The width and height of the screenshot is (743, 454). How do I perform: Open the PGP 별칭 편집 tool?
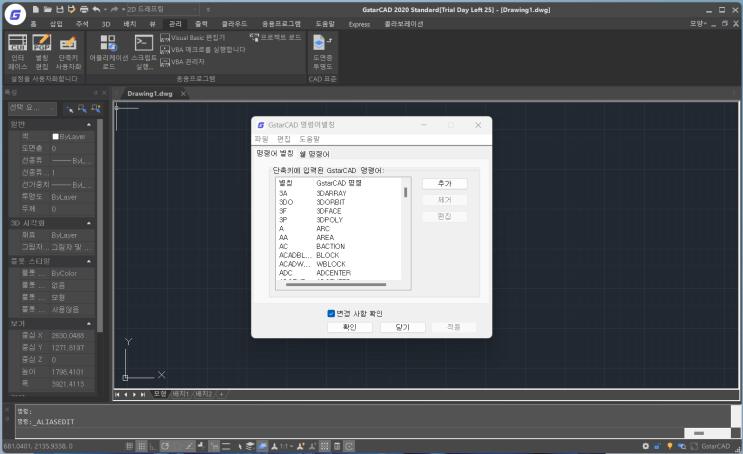click(x=42, y=52)
